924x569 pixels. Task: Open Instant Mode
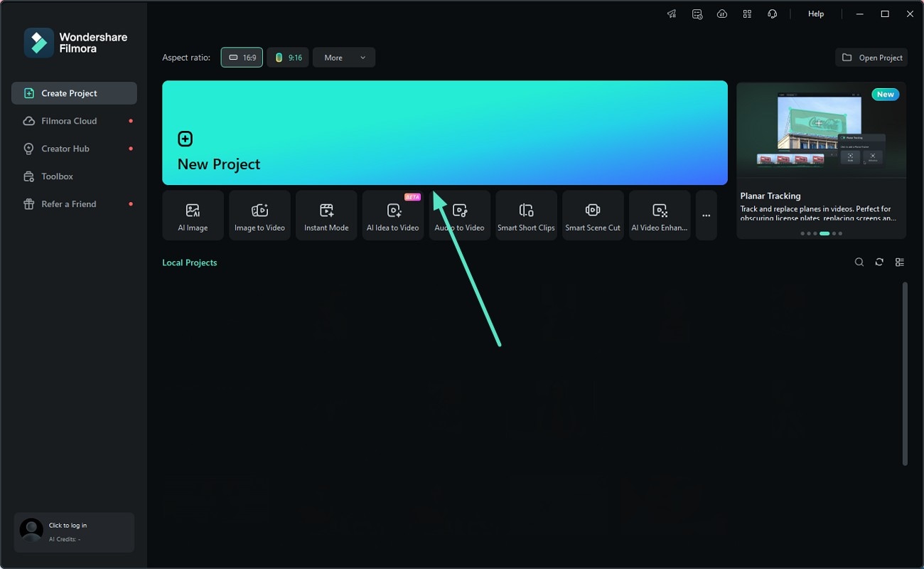[x=326, y=215]
